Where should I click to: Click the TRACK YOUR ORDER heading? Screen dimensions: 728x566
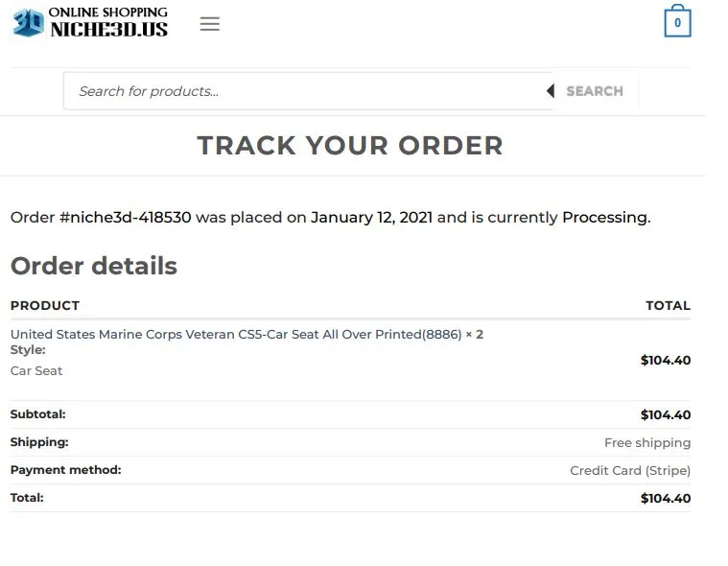click(x=350, y=145)
